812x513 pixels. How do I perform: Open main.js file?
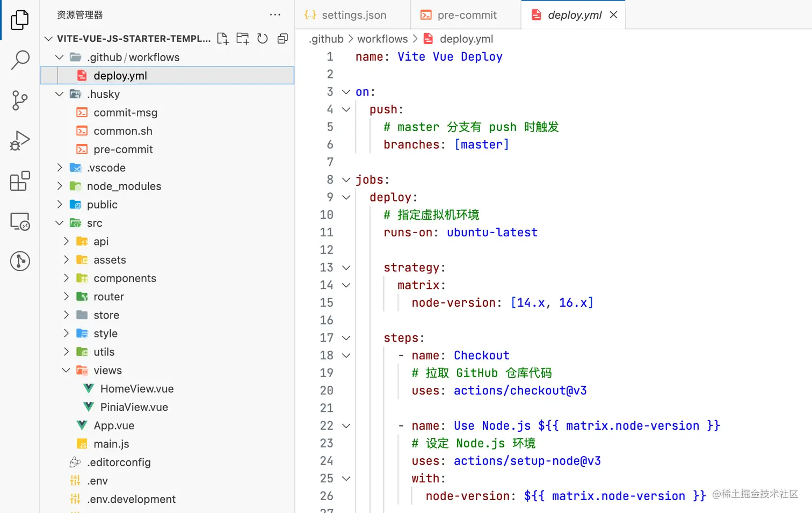click(167, 444)
